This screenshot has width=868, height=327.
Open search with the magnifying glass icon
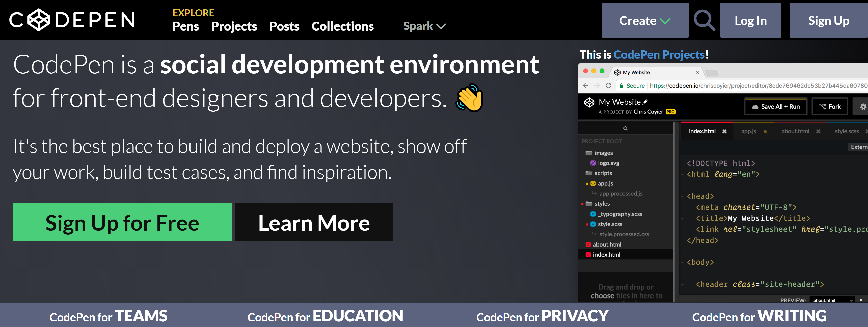point(703,20)
